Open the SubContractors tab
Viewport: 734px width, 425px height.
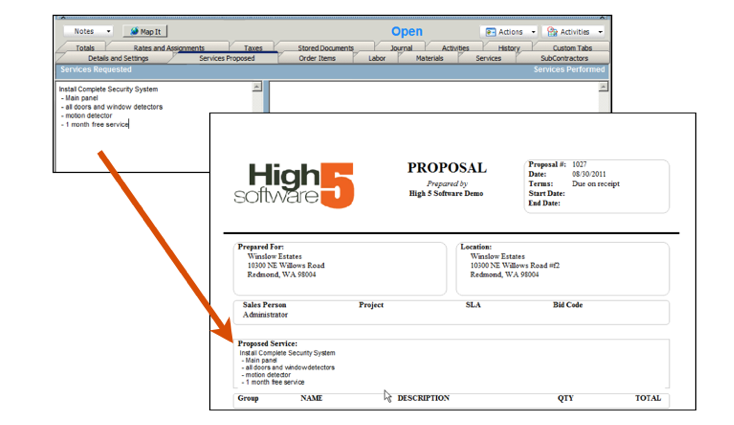coord(564,58)
